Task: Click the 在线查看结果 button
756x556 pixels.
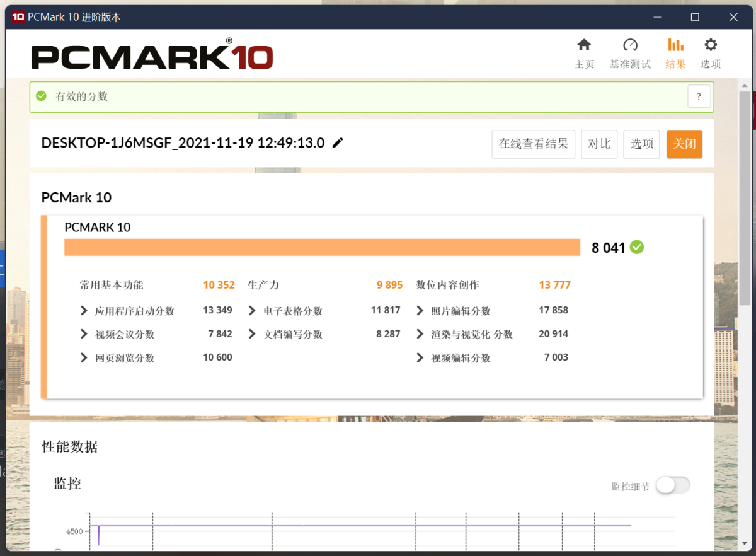Action: point(533,144)
